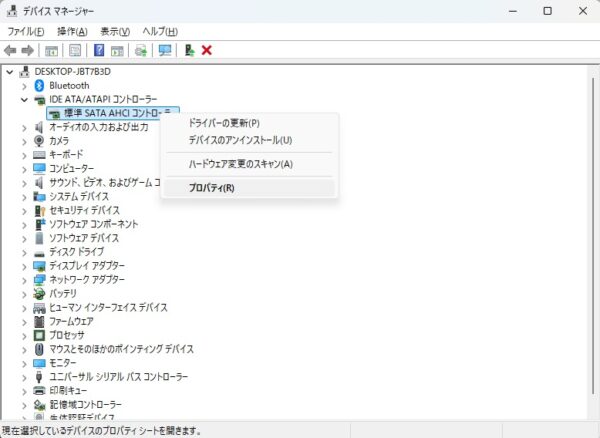Screen dimensions: 600x438
Task: Expand the モニター category chevron
Action: [24, 363]
